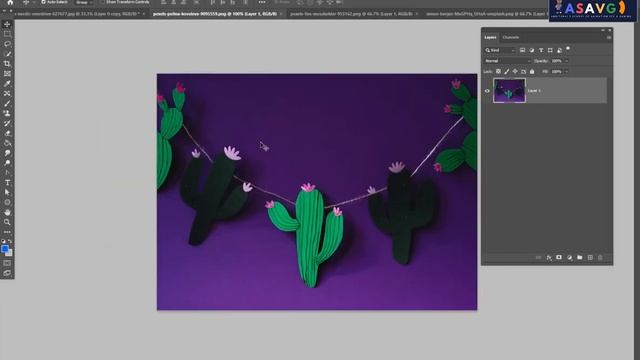Create new fill or adjustment layer
Viewport: 640px width, 360px height.
(x=569, y=258)
